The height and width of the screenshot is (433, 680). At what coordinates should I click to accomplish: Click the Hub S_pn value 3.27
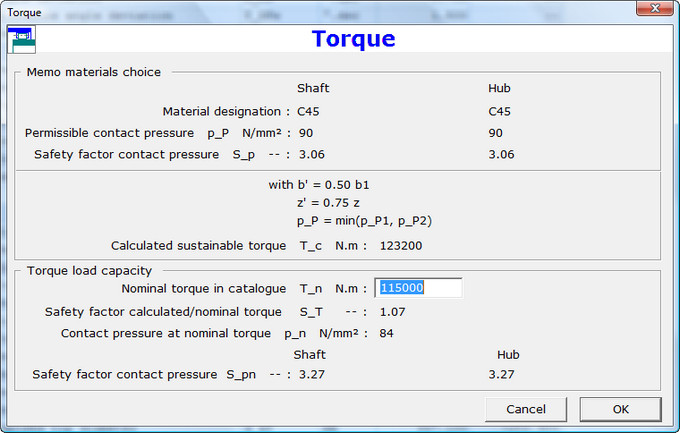[502, 375]
